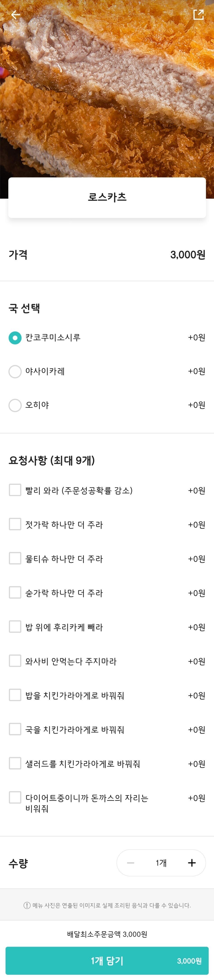
Task: Check 밥을 치킨가라아게로 바꿔줘 option
Action: 15,695
